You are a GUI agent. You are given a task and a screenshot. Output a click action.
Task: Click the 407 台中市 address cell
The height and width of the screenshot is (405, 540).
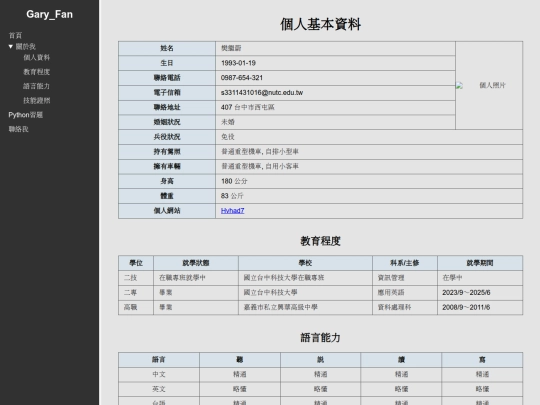(x=335, y=107)
